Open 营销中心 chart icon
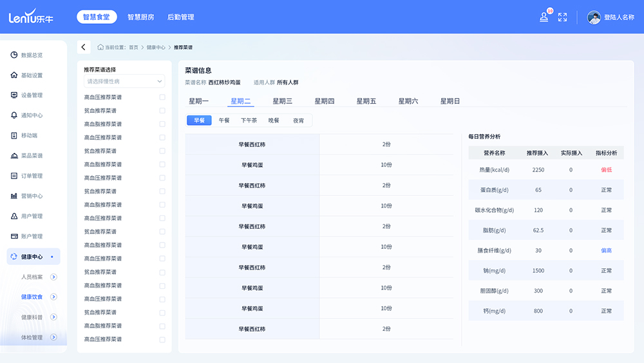Viewport: 644px width, 363px height. [14, 195]
